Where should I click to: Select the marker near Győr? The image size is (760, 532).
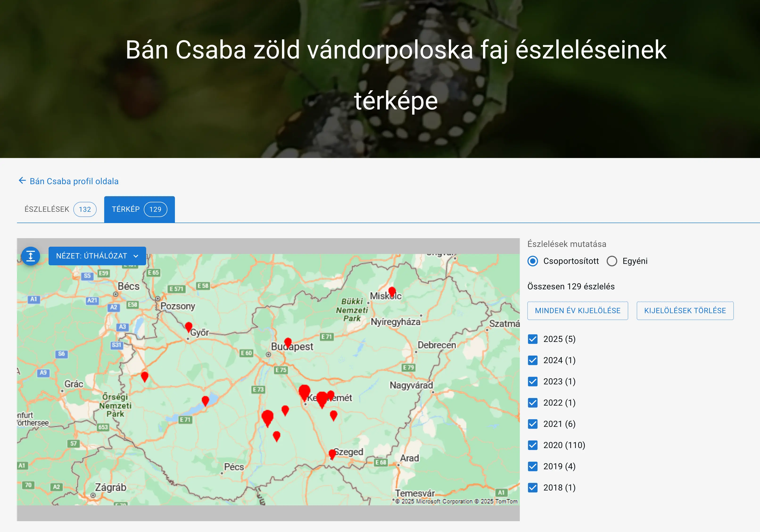[x=189, y=326]
